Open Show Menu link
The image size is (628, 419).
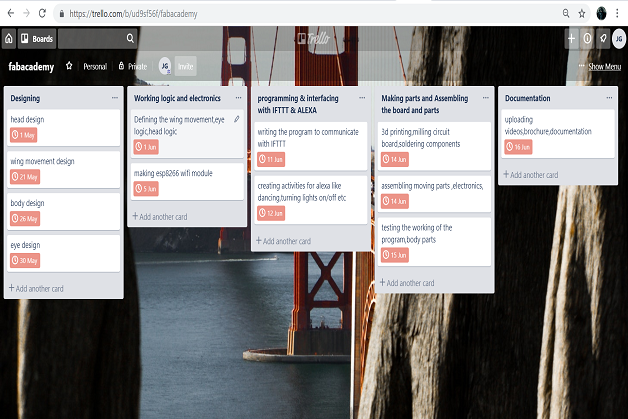604,66
